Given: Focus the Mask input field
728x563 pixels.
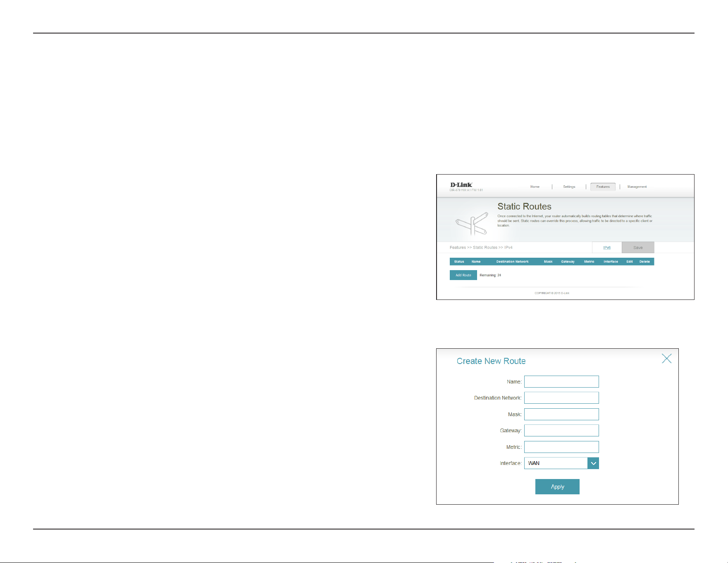Looking at the screenshot, I should point(561,414).
